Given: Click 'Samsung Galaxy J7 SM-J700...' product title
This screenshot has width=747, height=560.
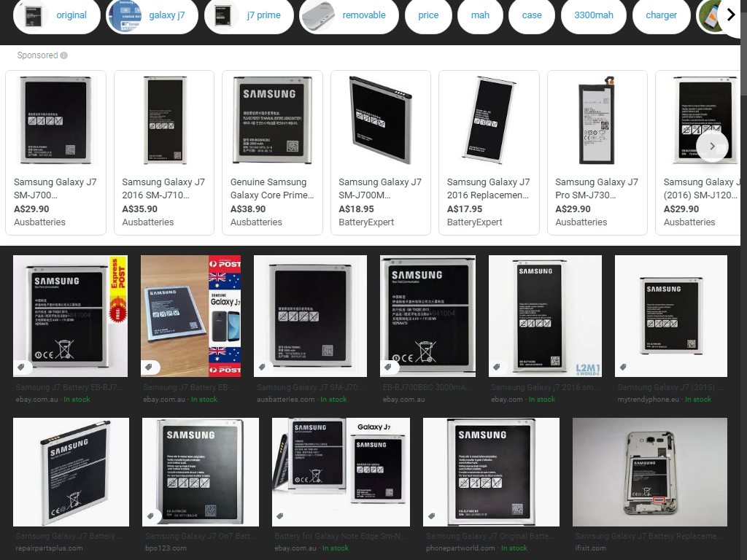Looking at the screenshot, I should 55,189.
